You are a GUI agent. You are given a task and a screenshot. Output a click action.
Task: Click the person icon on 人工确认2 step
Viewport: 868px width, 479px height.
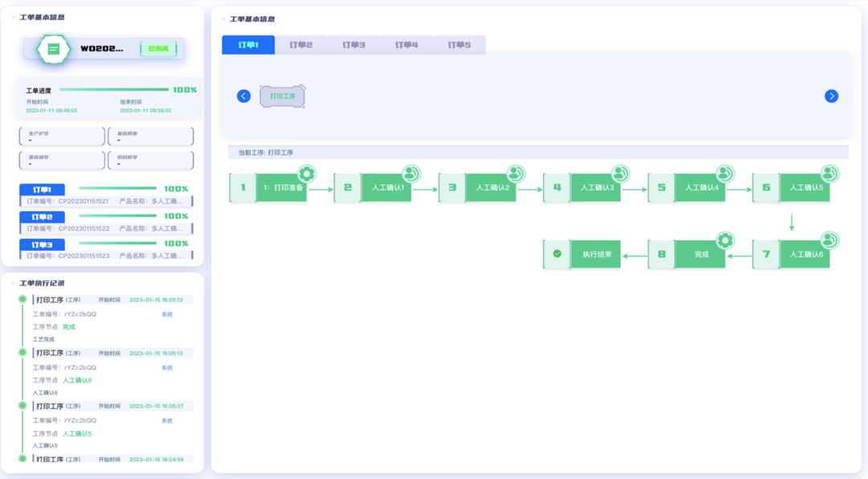[516, 174]
